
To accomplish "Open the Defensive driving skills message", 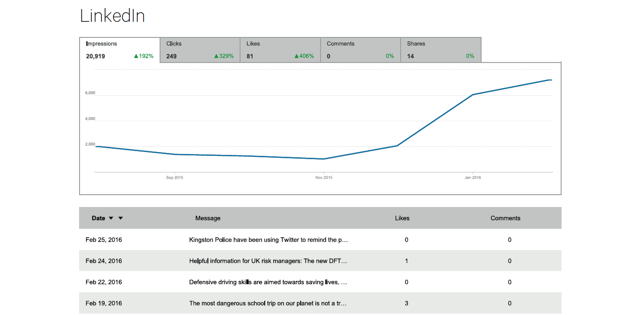I will point(268,282).
